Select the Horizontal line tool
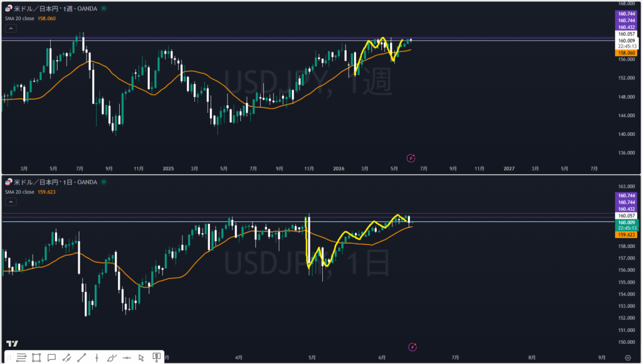The width and height of the screenshot is (642, 364). [127, 358]
